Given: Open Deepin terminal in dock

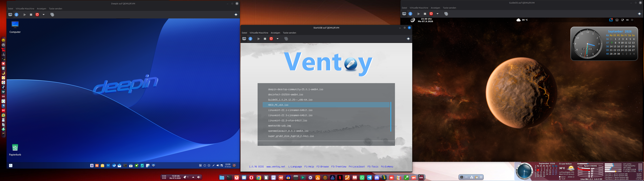Looking at the screenshot, I should (125, 166).
